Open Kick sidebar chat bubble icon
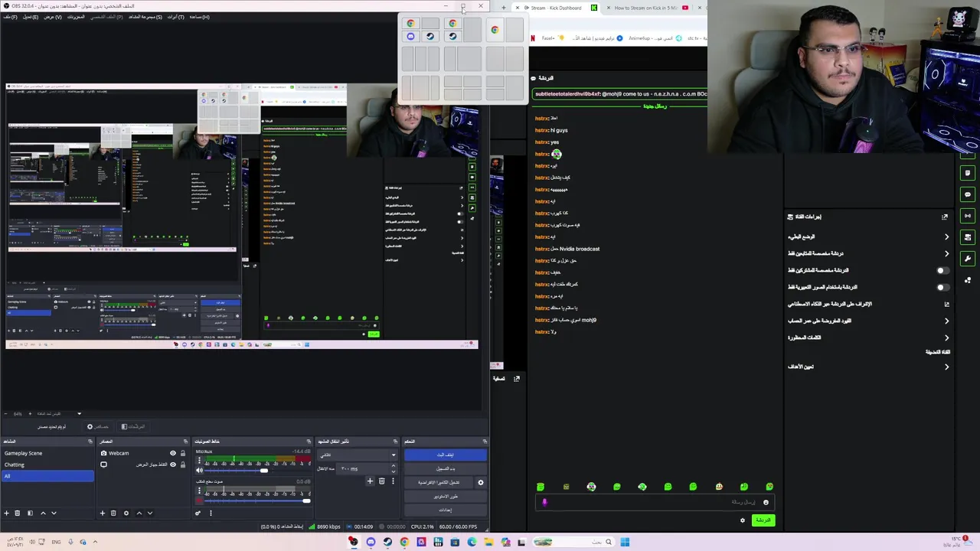The height and width of the screenshot is (551, 980). 968,194
